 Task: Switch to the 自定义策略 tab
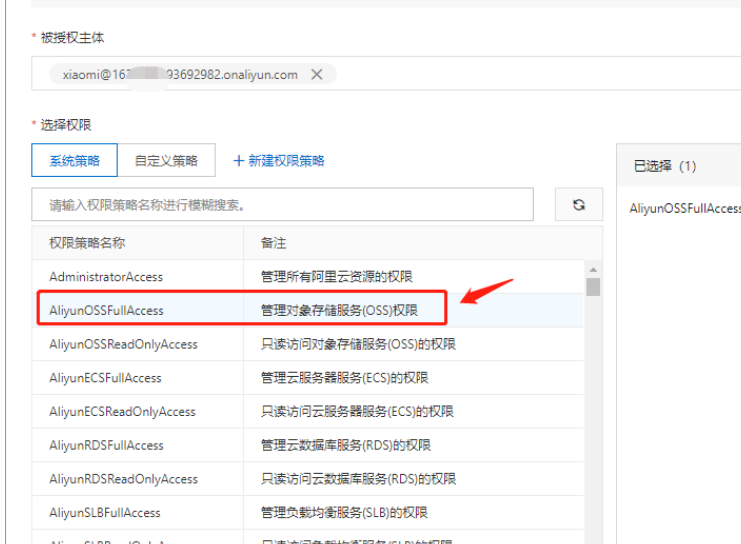166,160
